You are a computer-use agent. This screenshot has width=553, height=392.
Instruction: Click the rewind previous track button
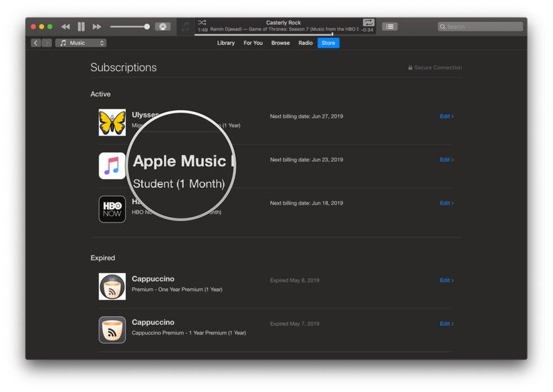tap(65, 26)
